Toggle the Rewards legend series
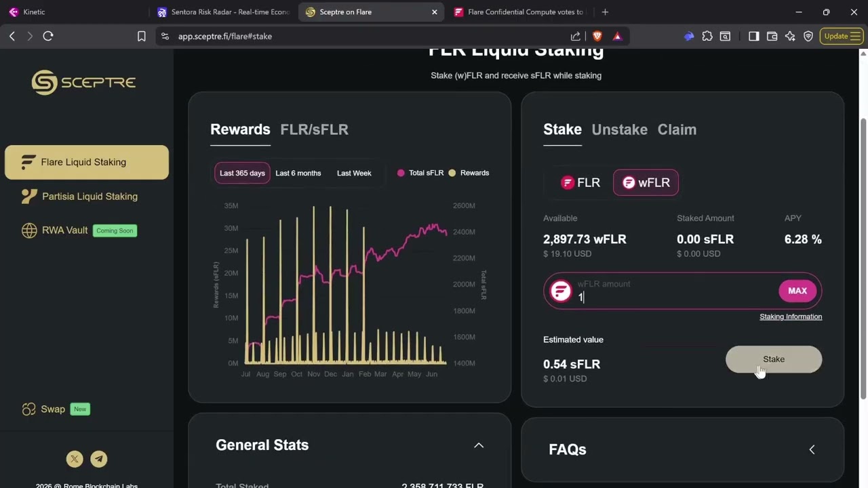This screenshot has width=868, height=488. tap(469, 173)
